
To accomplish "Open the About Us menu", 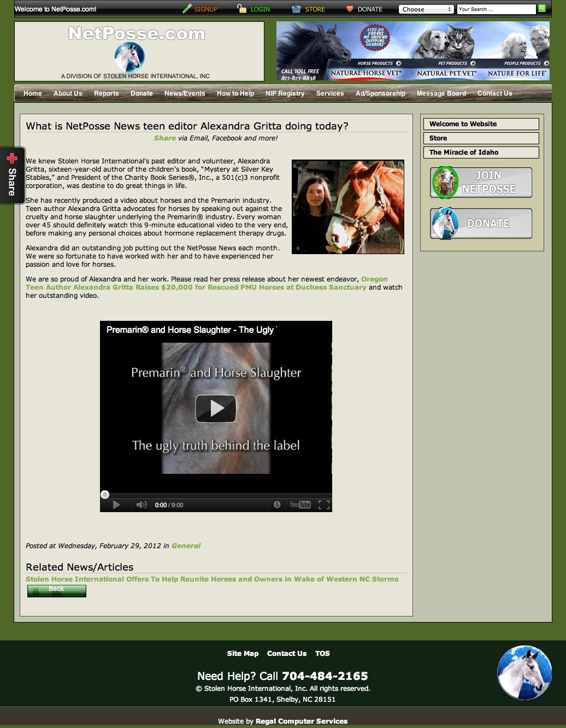I will pos(68,93).
